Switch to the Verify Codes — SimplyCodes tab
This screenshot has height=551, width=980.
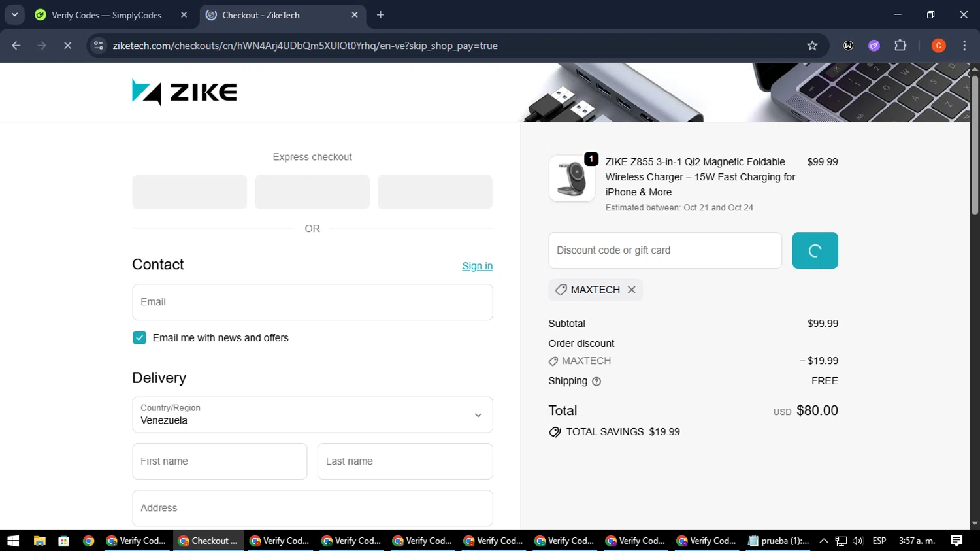106,14
